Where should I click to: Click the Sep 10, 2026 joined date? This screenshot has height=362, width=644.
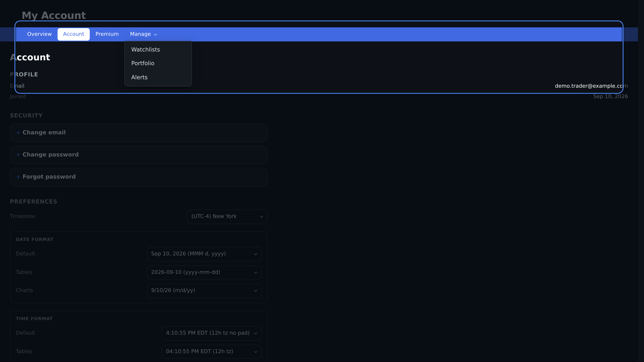[610, 97]
